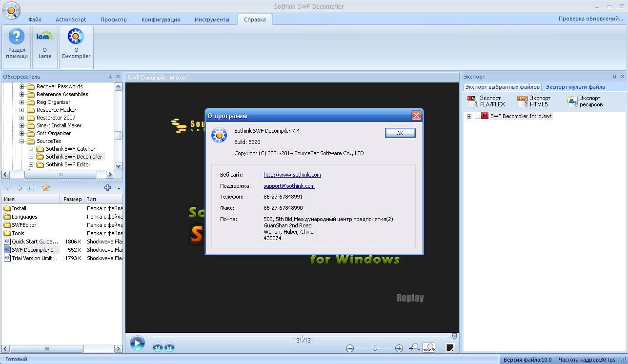This screenshot has height=364, width=628.
Task: Close the О программе dialog
Action: tap(416, 116)
